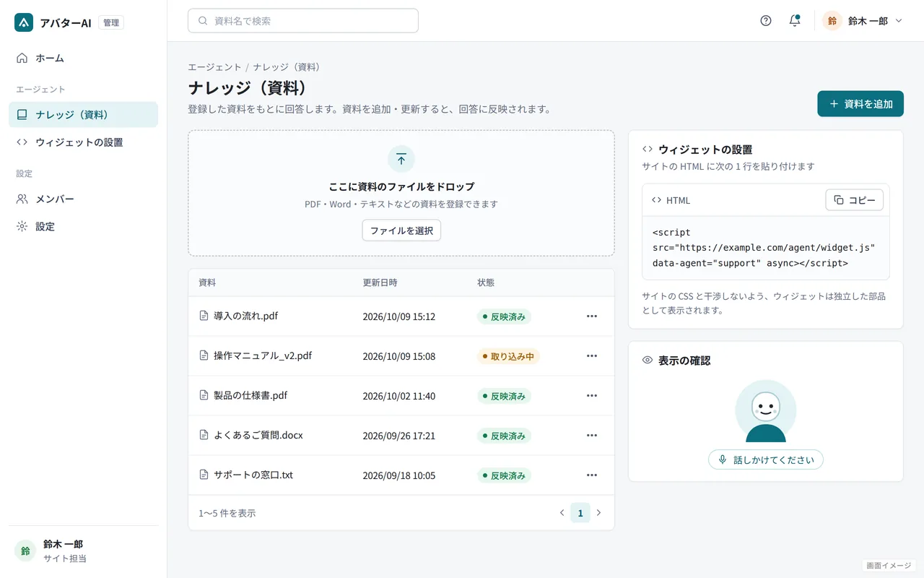
Task: Click the date 2026/09/18 10:05
Action: click(x=398, y=475)
